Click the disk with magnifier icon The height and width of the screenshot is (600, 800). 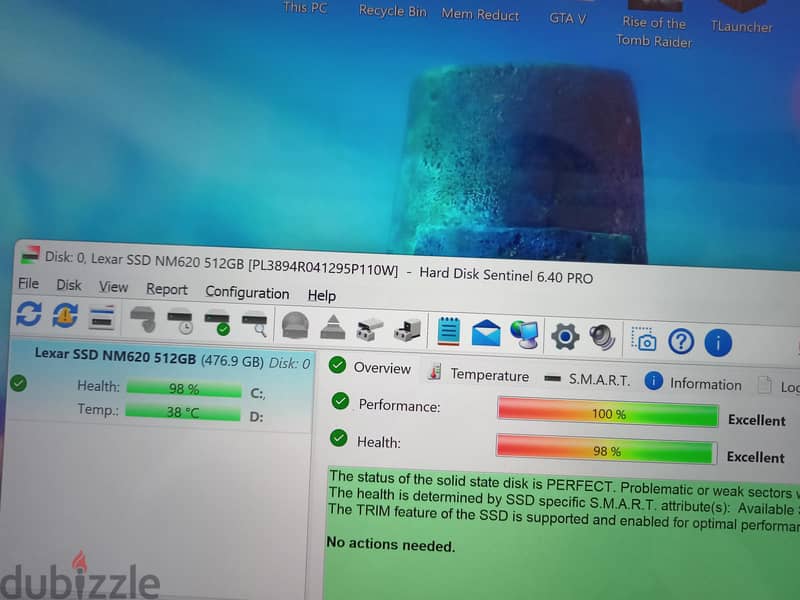(255, 324)
